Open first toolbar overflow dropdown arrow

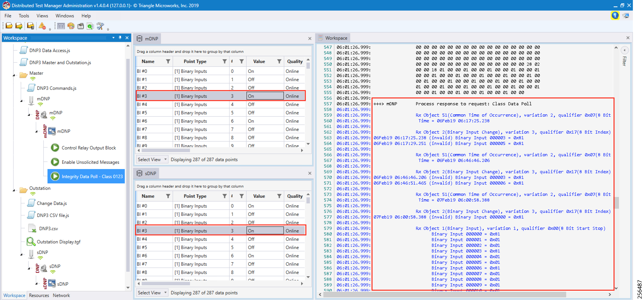point(50,29)
